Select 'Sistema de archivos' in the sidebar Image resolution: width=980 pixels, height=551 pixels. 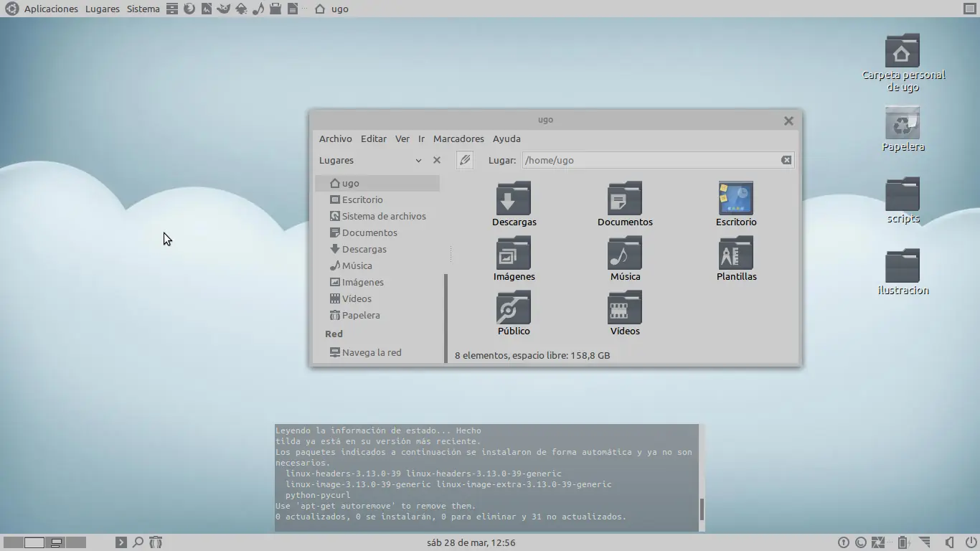[x=377, y=216]
